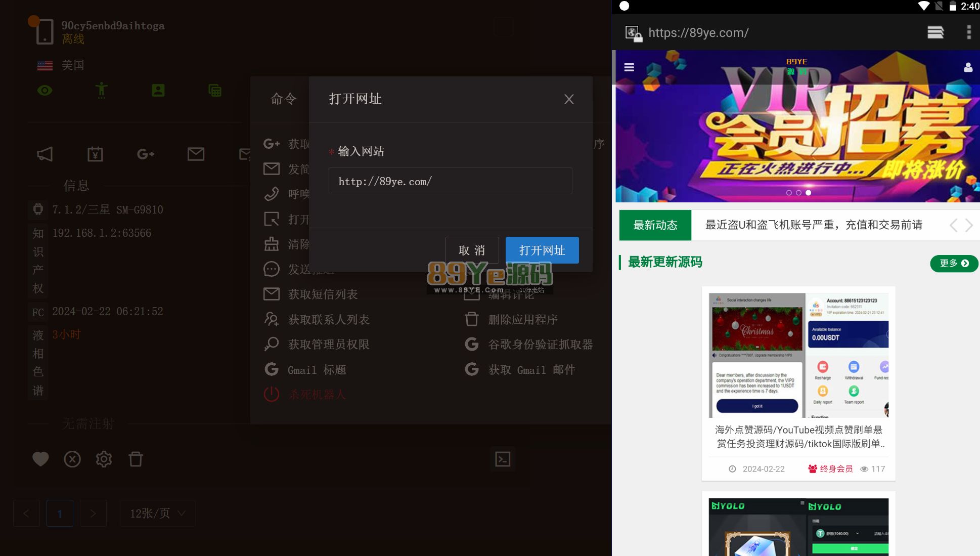This screenshot has height=556, width=980.
Task: Click the 192.168.1.2:63566 IP text
Action: 102,233
